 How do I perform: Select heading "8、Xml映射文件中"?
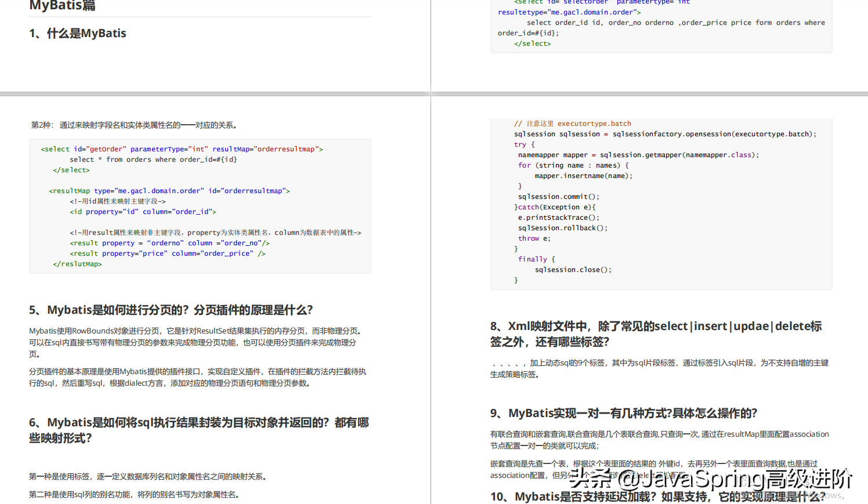pyautogui.click(x=656, y=333)
